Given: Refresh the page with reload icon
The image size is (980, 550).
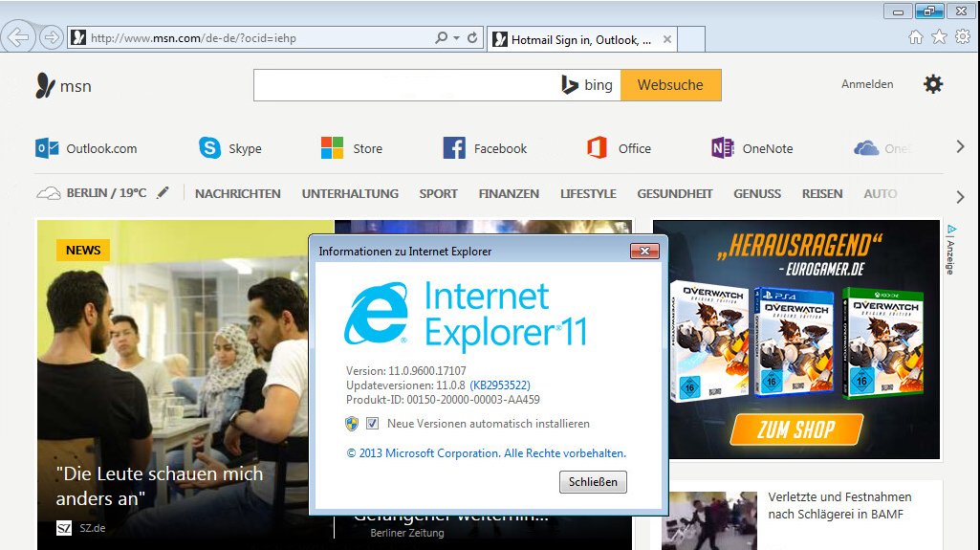Looking at the screenshot, I should click(x=472, y=37).
